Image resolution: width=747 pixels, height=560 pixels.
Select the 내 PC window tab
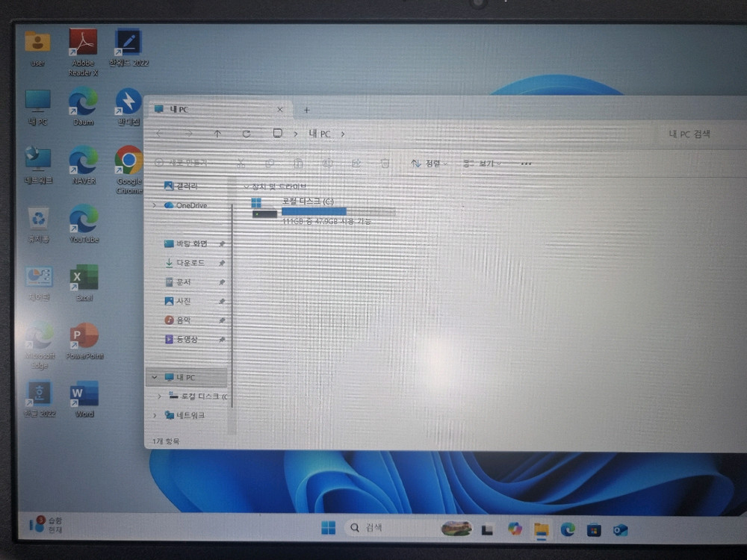219,110
